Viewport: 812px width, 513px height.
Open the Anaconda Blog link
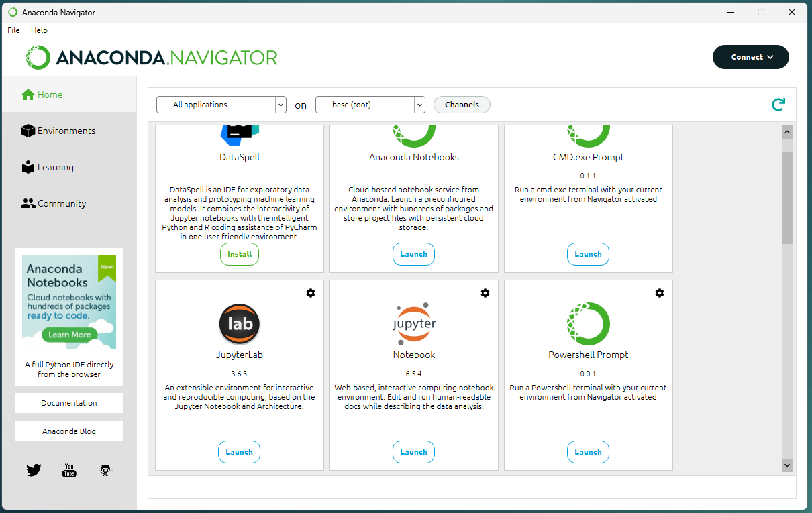tap(69, 431)
